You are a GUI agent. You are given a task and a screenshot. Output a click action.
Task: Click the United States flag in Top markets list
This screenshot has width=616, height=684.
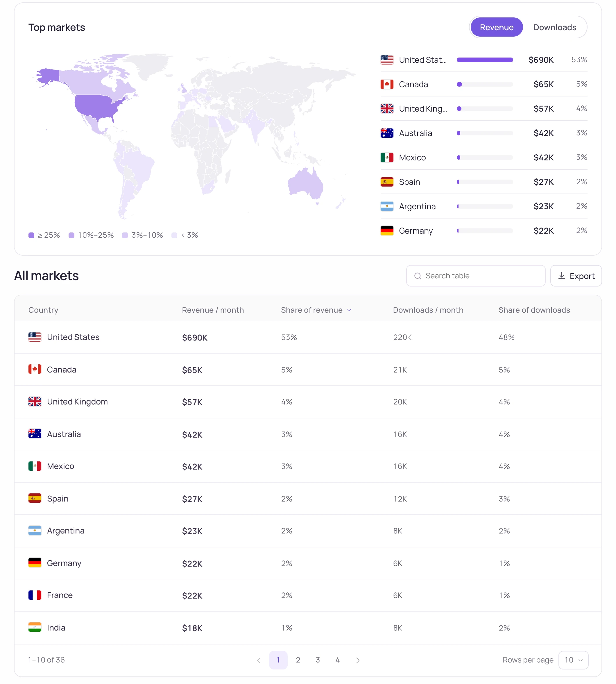click(x=387, y=60)
